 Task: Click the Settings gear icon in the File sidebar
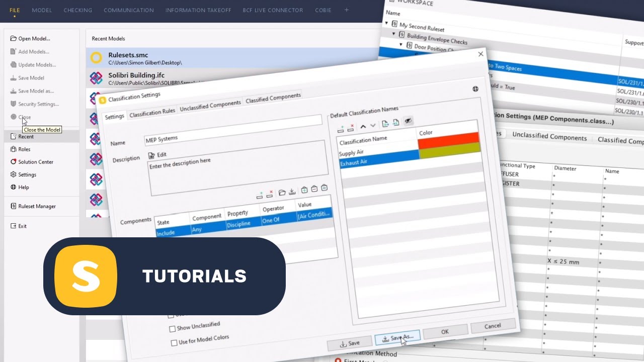pyautogui.click(x=14, y=174)
